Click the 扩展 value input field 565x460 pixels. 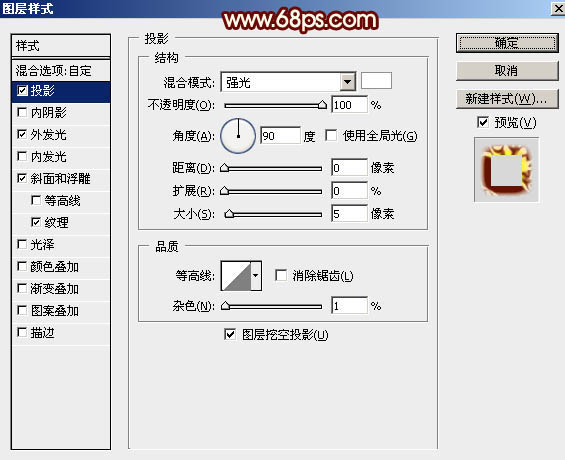coord(350,191)
